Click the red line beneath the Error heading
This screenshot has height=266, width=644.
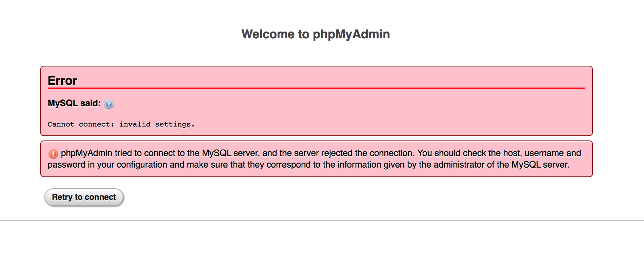(317, 88)
